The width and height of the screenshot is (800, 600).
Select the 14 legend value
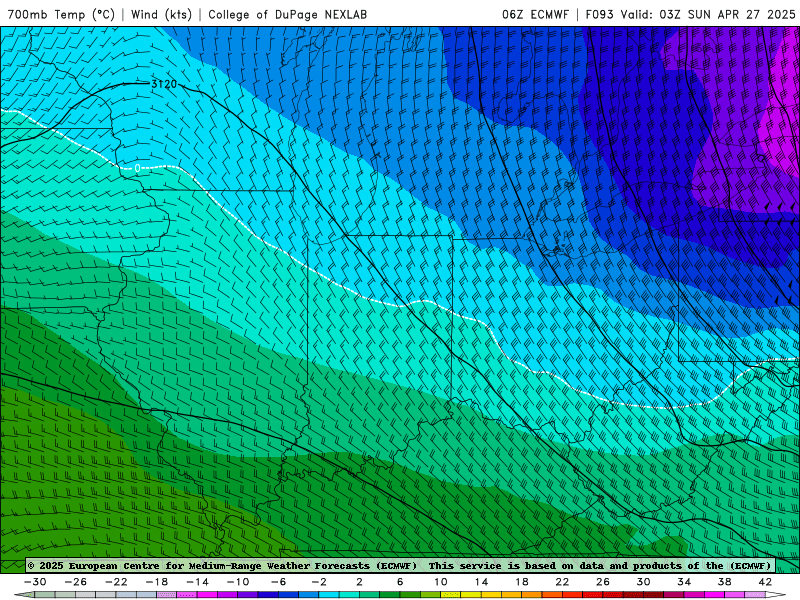481,582
